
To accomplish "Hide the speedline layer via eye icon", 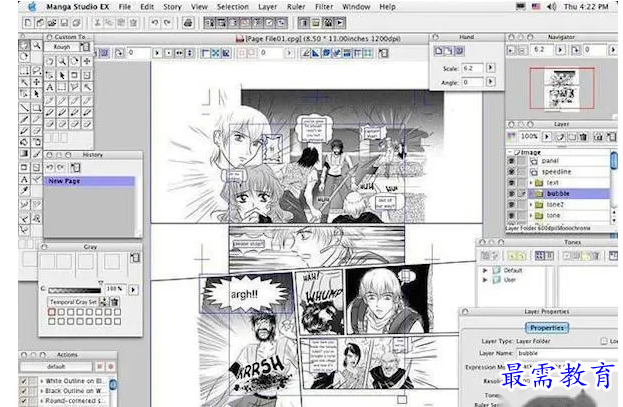I will pyautogui.click(x=511, y=172).
